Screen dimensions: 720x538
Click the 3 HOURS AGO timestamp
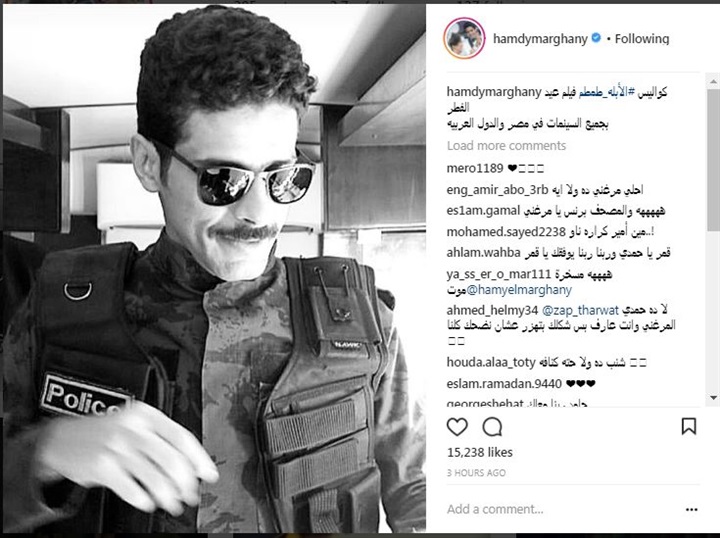click(476, 473)
